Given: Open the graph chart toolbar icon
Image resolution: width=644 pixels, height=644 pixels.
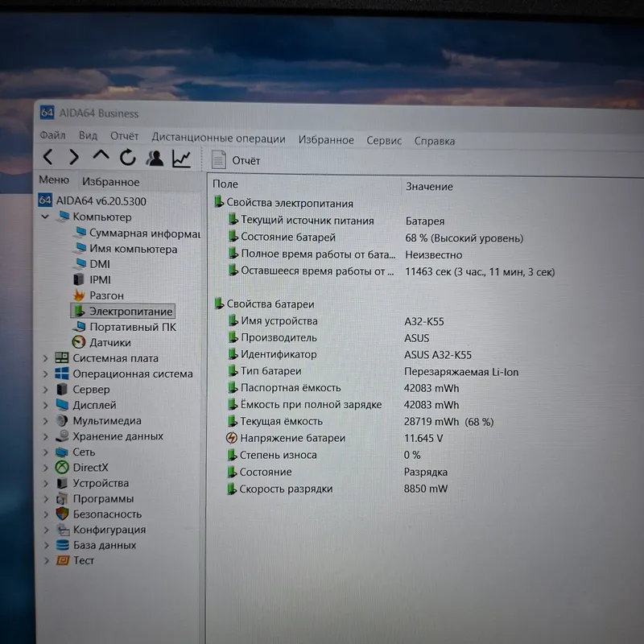Looking at the screenshot, I should [x=181, y=159].
